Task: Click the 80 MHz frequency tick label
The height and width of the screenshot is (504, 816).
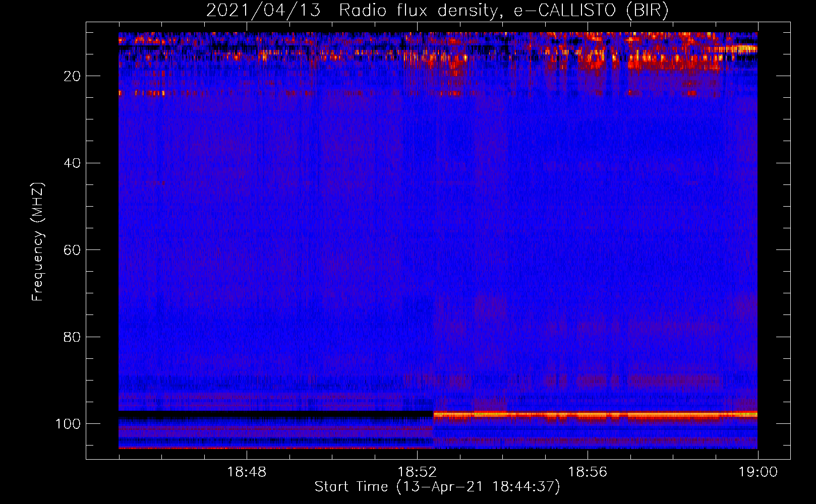Action: (x=72, y=337)
